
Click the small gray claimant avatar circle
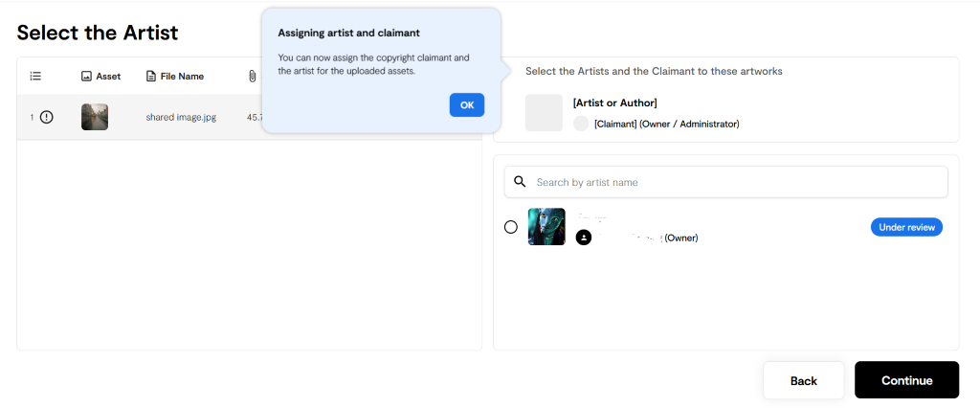581,124
